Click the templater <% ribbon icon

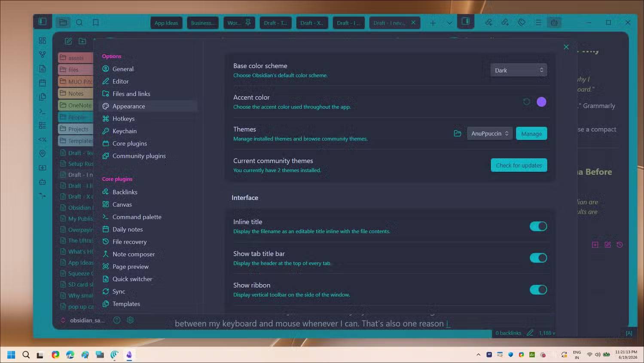point(42,139)
